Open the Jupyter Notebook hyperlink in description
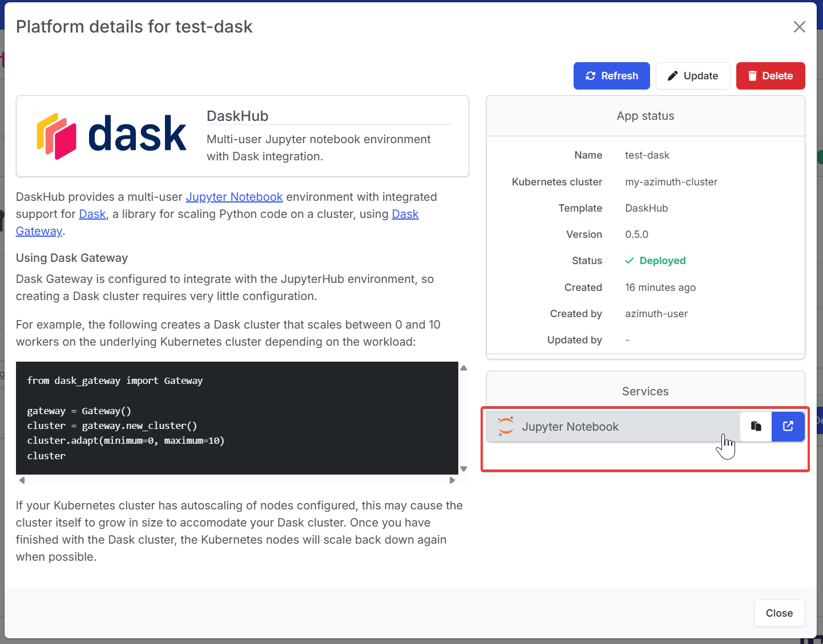Screen dimensions: 823x644 (x=234, y=197)
